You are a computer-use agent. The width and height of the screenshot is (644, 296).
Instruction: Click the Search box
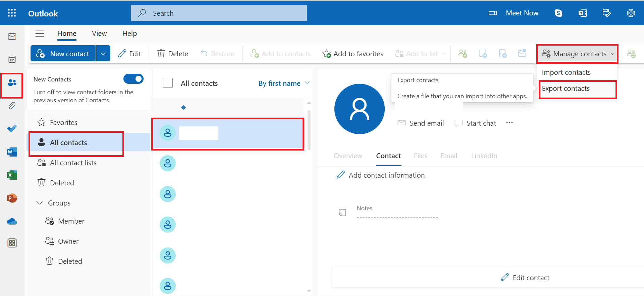coord(219,13)
